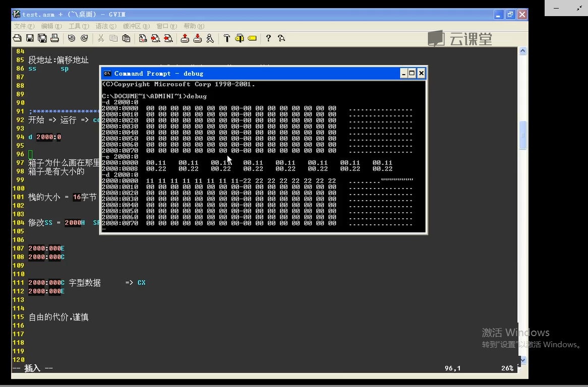This screenshot has width=588, height=387.
Task: Click the Command Prompt - debug title bar
Action: click(263, 74)
